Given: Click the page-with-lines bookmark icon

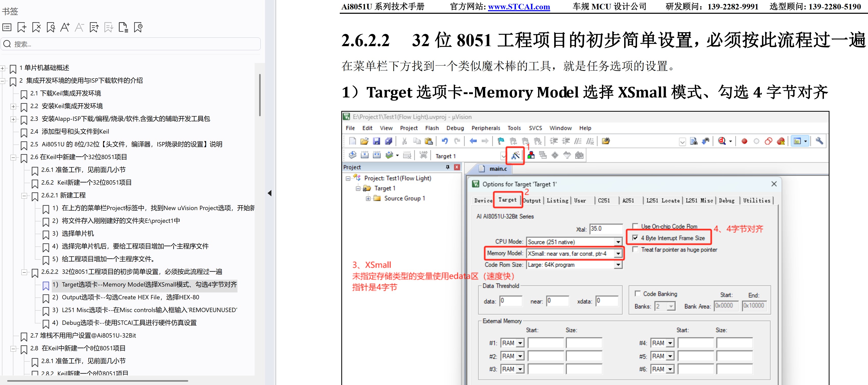Looking at the screenshot, I should (x=123, y=27).
